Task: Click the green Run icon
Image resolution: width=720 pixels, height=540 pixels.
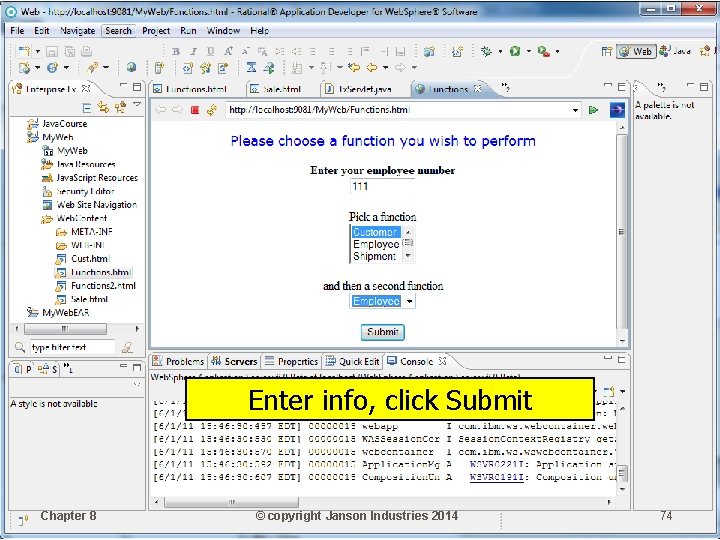Action: coord(515,51)
